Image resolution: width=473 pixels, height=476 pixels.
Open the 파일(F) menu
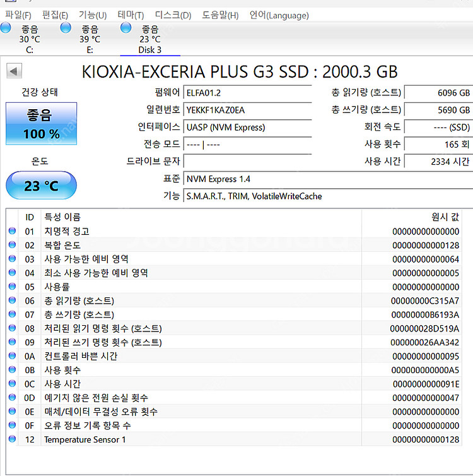pyautogui.click(x=18, y=15)
